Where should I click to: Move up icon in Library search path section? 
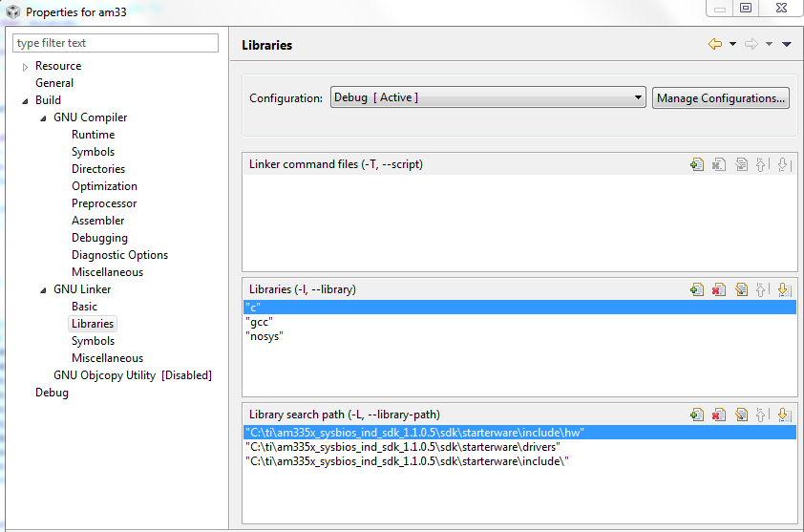[762, 415]
